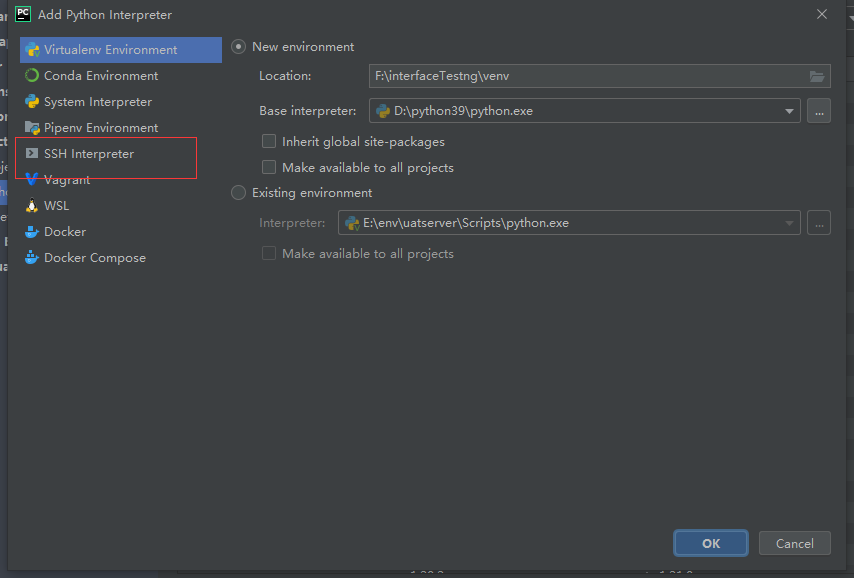Click the Docker Compose icon
Viewport: 854px width, 578px height.
coord(32,258)
